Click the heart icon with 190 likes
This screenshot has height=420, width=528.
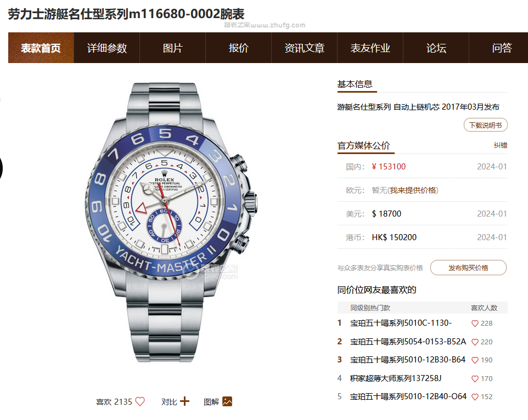coord(475,360)
